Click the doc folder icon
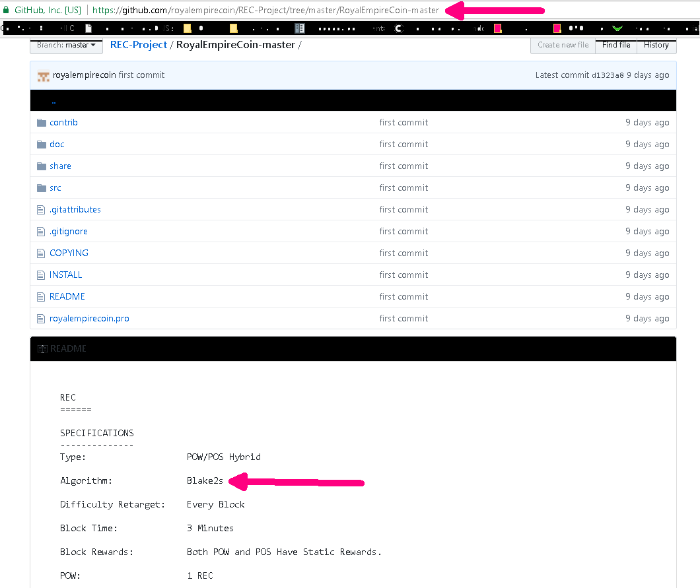This screenshot has width=700, height=588. [x=42, y=144]
